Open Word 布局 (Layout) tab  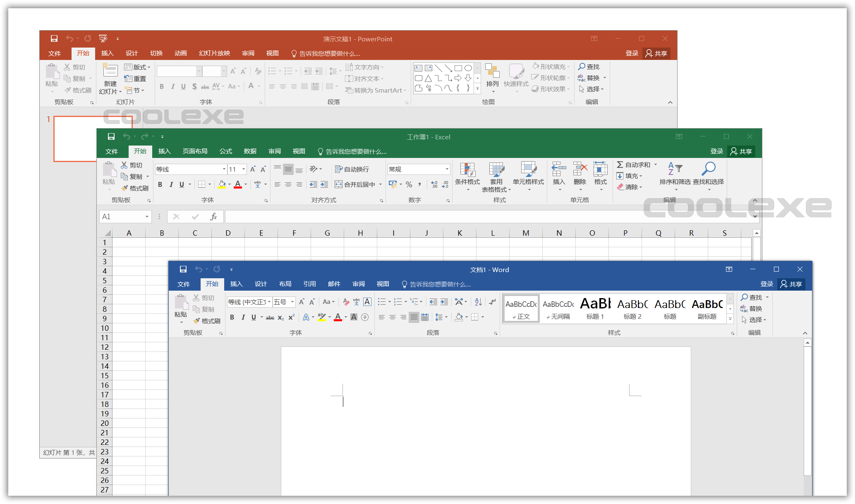pos(285,284)
